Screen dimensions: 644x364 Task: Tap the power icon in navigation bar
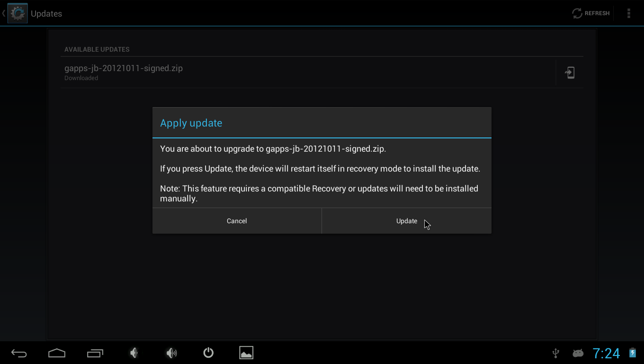point(208,353)
